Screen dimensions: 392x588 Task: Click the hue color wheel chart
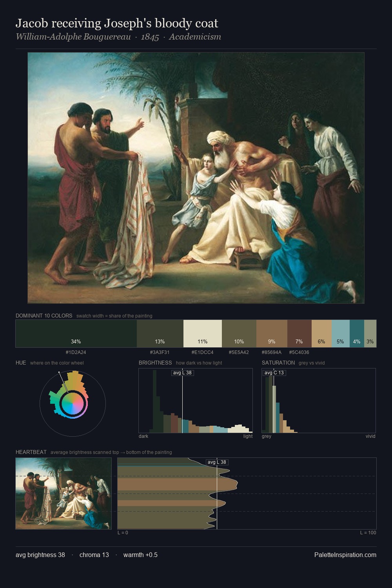click(x=73, y=403)
